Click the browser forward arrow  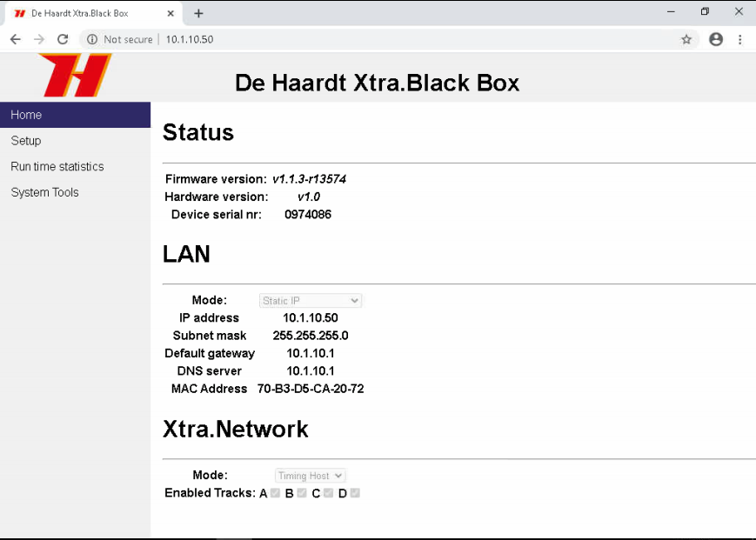pos(39,39)
